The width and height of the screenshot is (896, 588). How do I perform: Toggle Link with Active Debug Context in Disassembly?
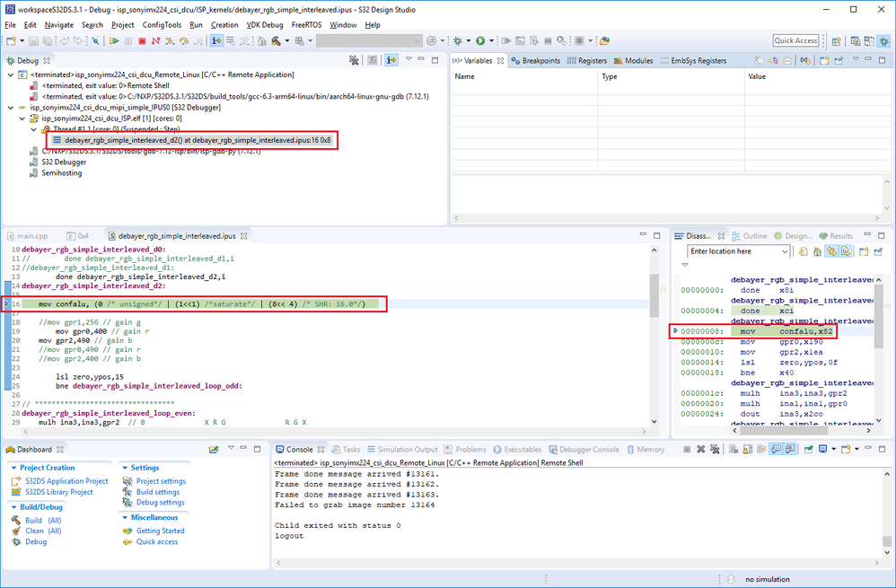click(831, 251)
